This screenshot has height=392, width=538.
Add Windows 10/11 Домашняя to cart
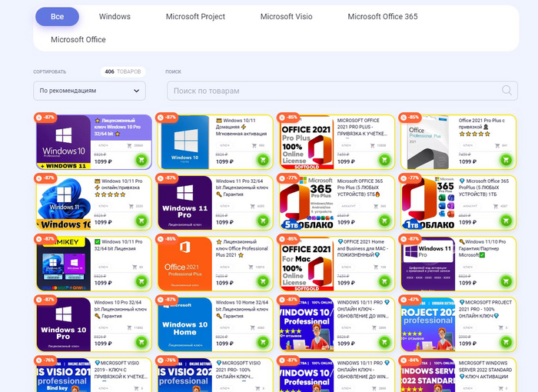263,160
